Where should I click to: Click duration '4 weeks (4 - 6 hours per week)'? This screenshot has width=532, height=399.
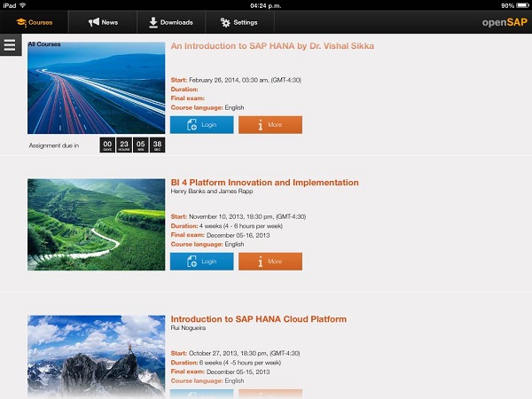(x=241, y=226)
